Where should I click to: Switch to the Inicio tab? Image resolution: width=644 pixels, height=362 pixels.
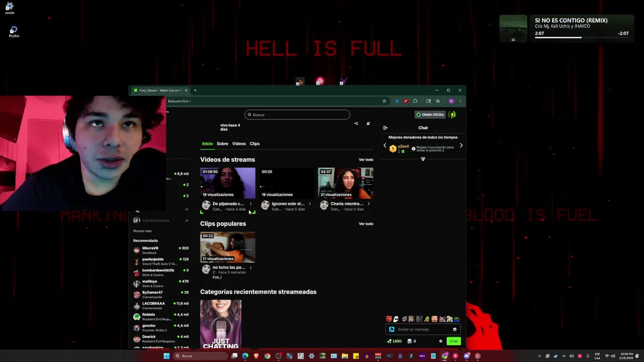pos(207,144)
